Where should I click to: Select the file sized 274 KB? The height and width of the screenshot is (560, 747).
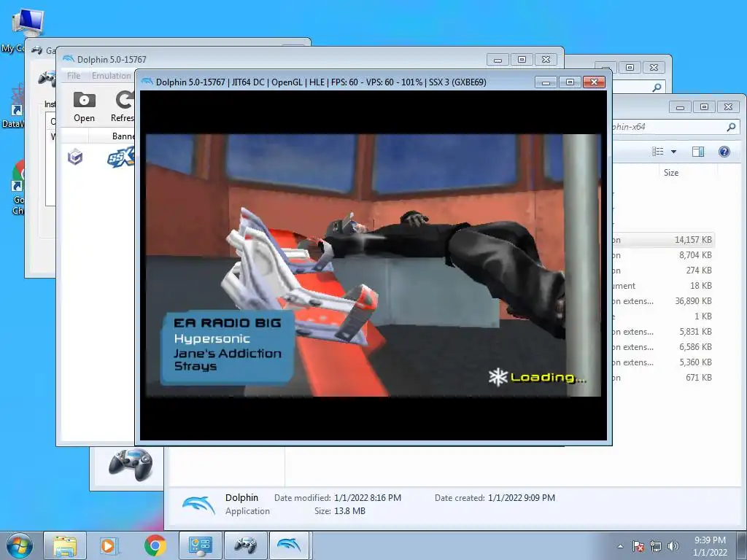[x=663, y=270]
